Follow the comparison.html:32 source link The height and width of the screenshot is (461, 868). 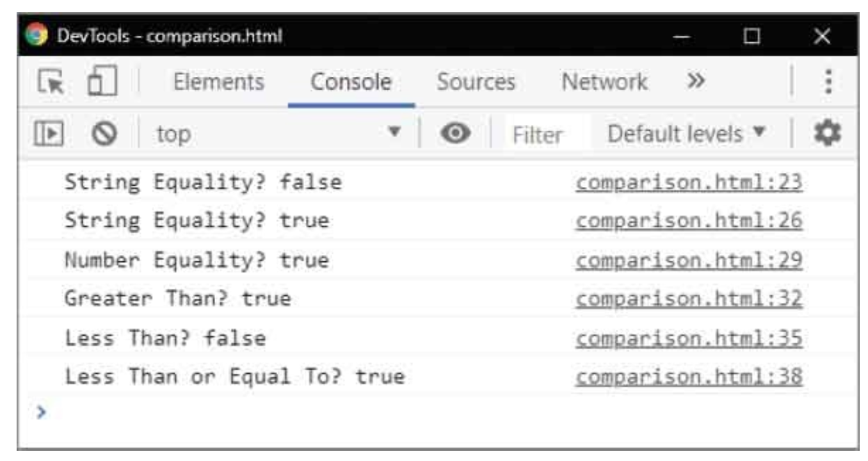tap(689, 298)
